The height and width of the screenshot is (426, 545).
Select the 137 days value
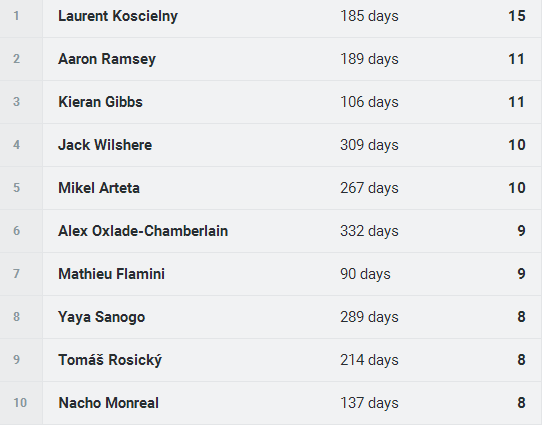click(x=369, y=403)
